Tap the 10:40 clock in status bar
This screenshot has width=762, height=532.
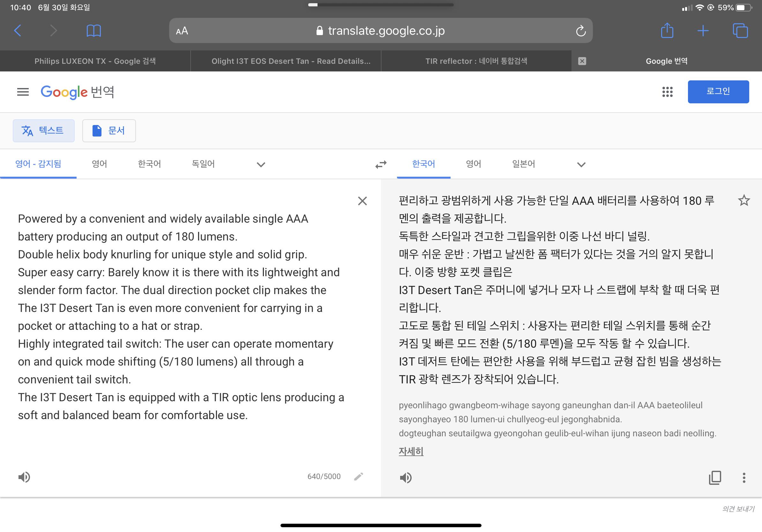(20, 7)
